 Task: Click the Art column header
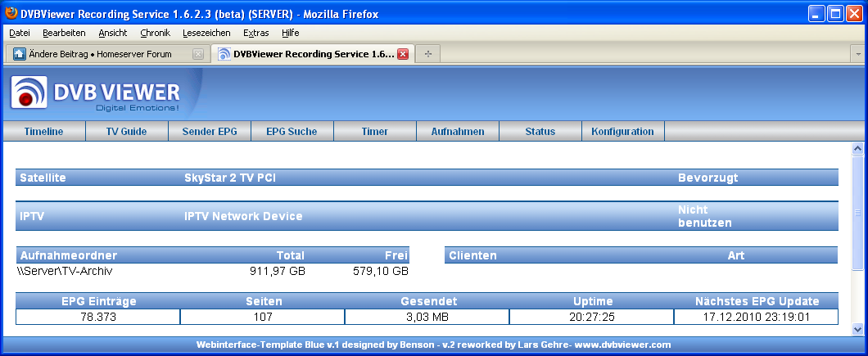pyautogui.click(x=736, y=255)
